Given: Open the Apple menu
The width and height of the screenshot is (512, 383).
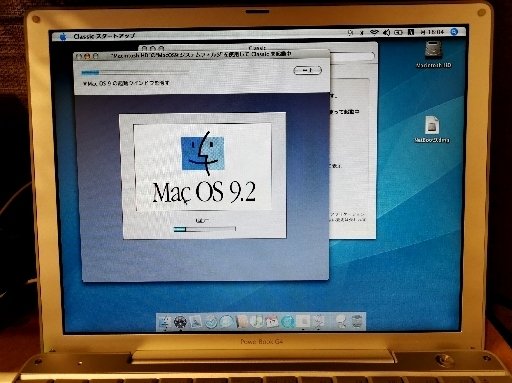Looking at the screenshot, I should point(63,36).
